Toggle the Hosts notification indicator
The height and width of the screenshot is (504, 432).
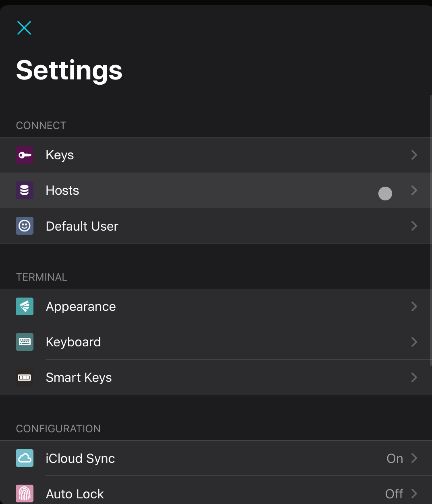click(x=385, y=194)
